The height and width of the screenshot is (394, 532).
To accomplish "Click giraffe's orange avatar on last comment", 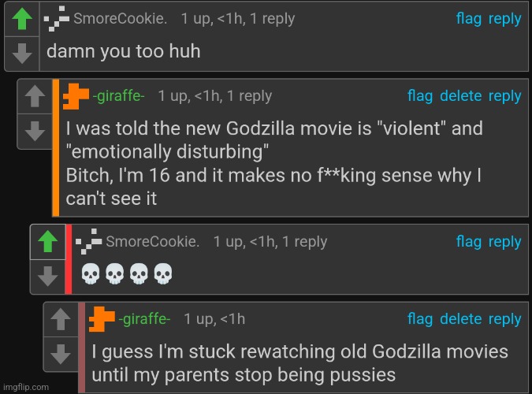I will pyautogui.click(x=102, y=319).
